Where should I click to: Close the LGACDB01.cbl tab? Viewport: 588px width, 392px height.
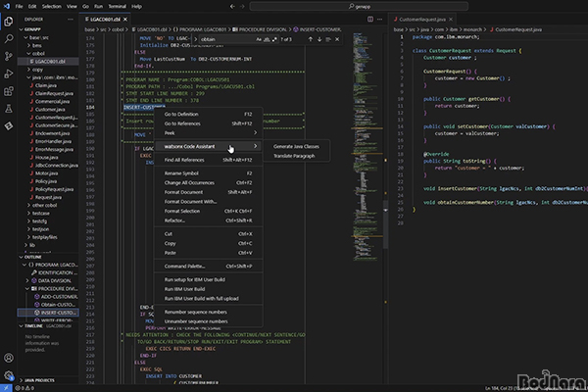point(125,20)
